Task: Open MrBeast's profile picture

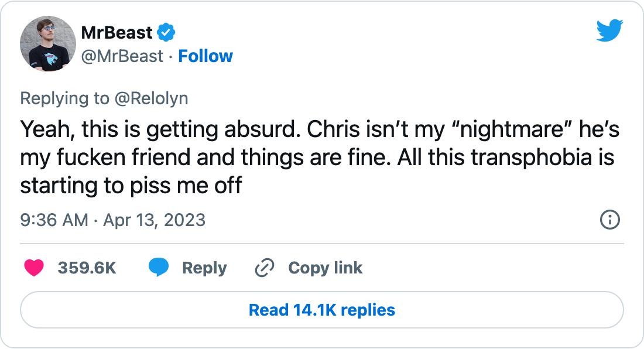Action: tap(48, 44)
